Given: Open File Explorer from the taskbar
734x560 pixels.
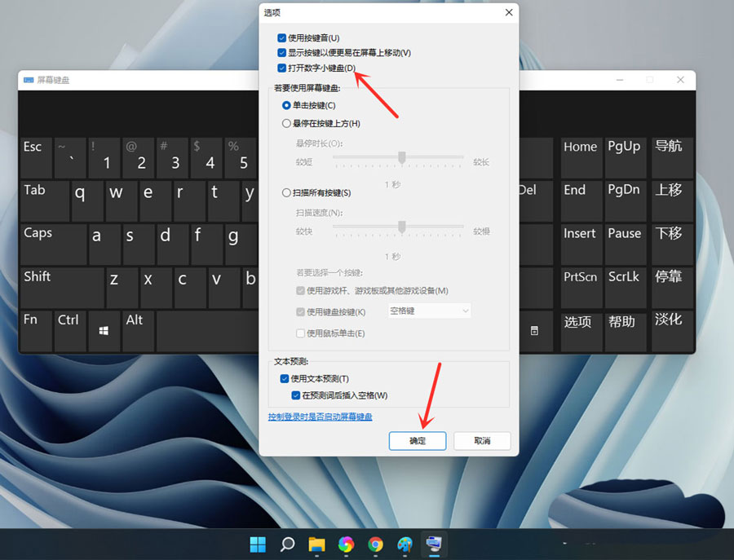Looking at the screenshot, I should 316,545.
